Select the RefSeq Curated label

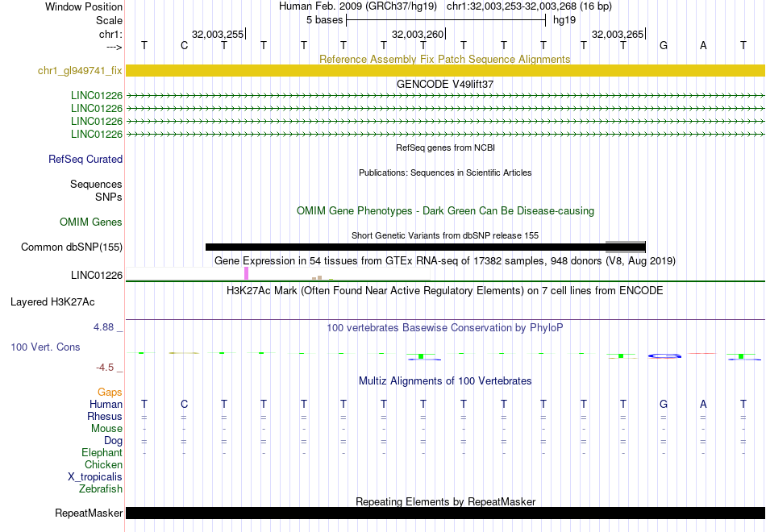pos(85,160)
